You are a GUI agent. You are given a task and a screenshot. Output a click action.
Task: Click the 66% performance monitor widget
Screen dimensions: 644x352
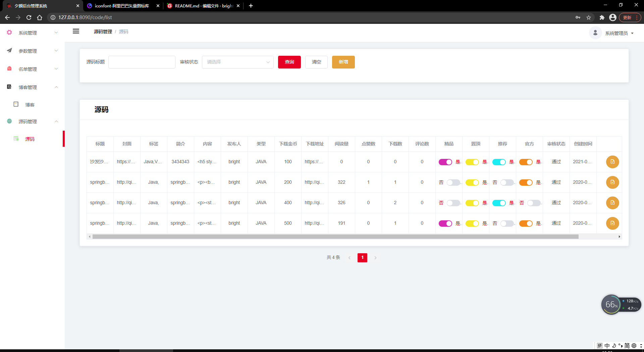(611, 305)
